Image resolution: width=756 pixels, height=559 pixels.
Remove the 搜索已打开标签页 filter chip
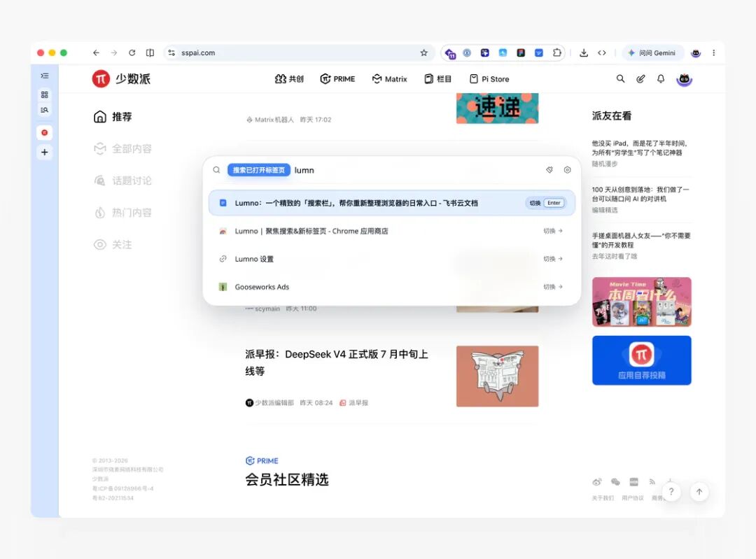(x=259, y=170)
